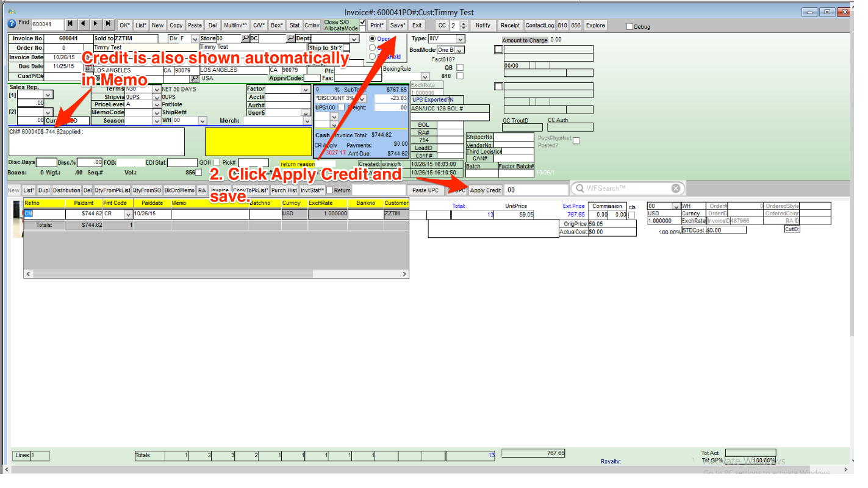Toggle the checked Close S/O checkbox

[363, 22]
